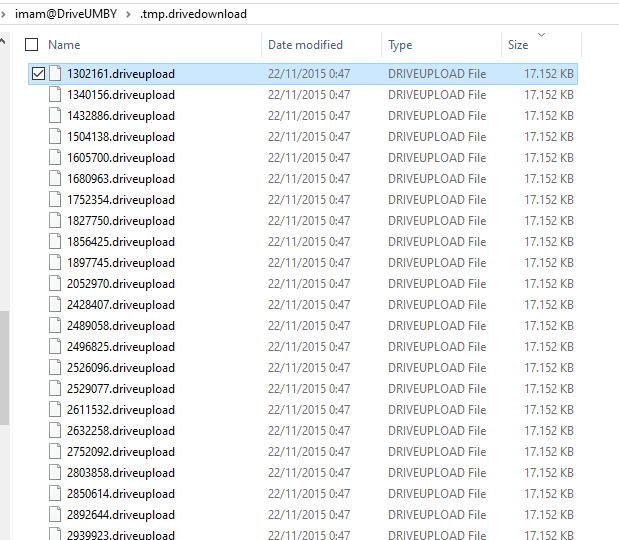The image size is (619, 540).
Task: Open the Size column sort arrow
Action: 542,35
